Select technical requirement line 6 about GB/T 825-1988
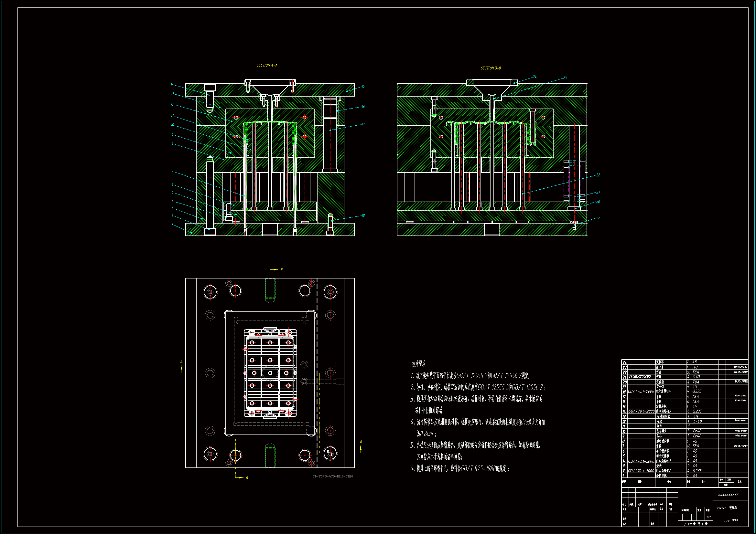 (460, 468)
